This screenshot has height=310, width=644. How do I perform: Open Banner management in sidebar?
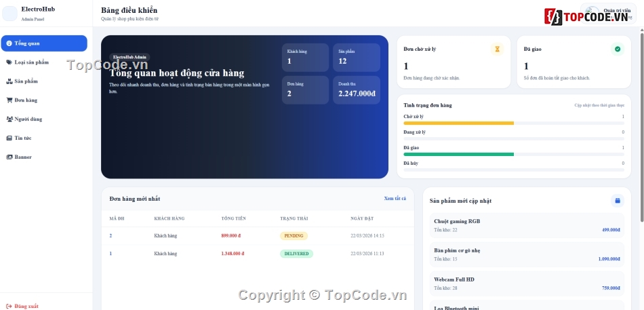pos(44,157)
